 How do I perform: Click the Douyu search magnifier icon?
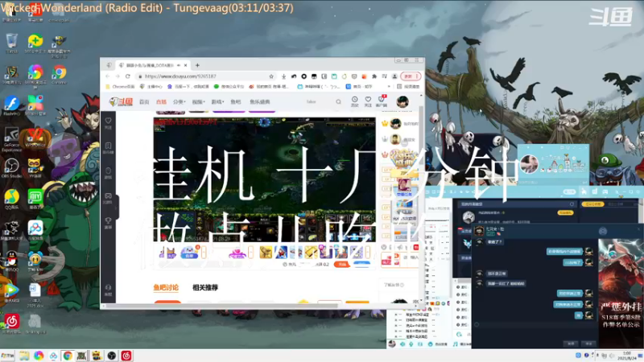click(x=338, y=102)
